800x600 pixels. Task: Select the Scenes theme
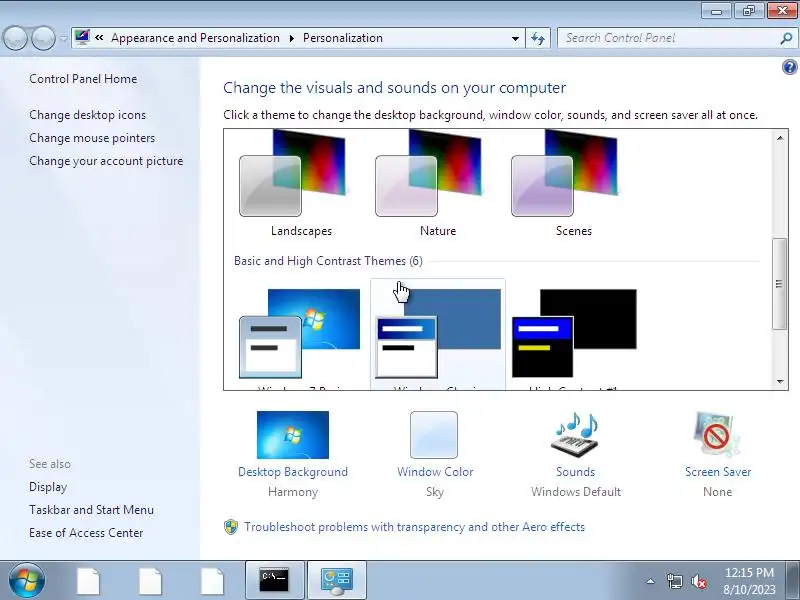(x=573, y=184)
